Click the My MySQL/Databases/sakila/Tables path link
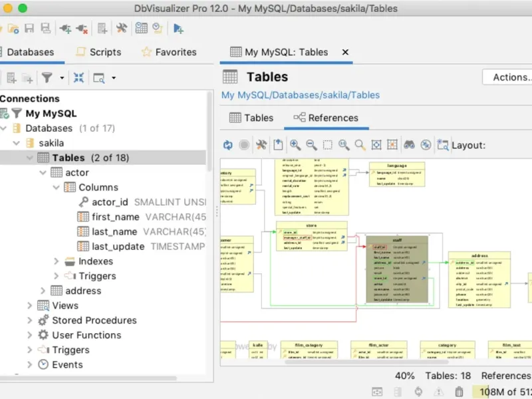This screenshot has height=399, width=532. tap(300, 95)
